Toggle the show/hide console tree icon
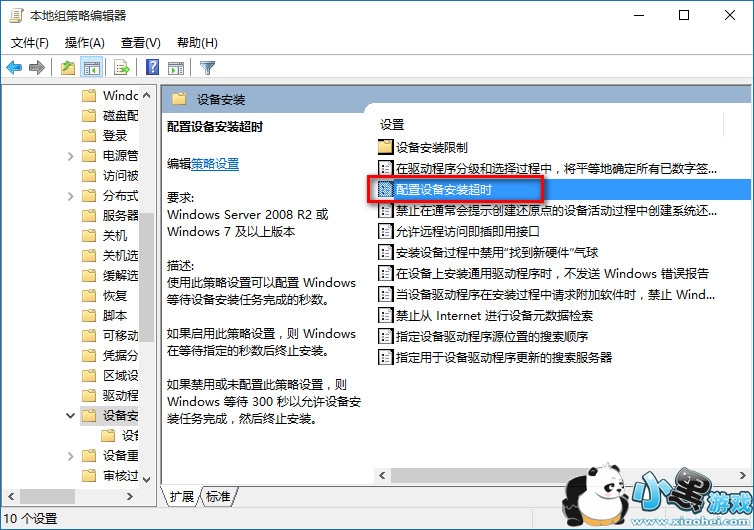 pos(91,67)
